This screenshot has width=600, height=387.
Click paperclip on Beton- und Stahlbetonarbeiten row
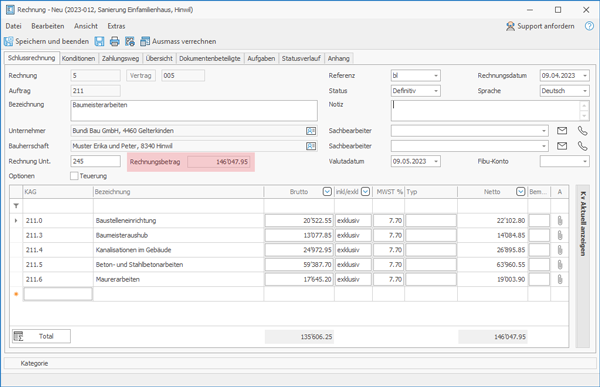point(560,265)
